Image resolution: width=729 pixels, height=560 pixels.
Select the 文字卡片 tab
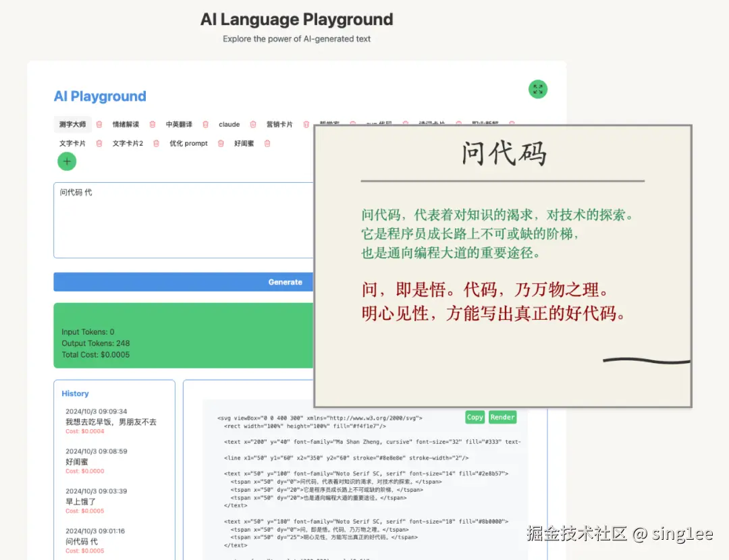point(72,144)
